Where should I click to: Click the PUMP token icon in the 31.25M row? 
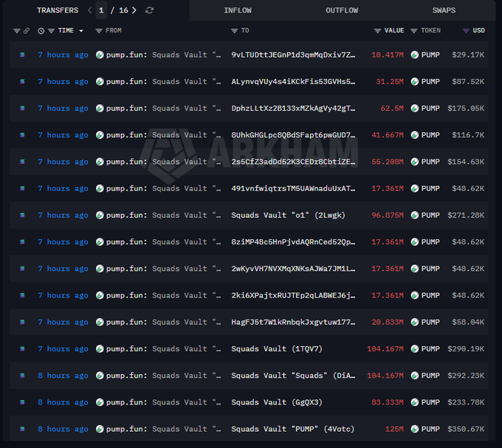point(415,82)
